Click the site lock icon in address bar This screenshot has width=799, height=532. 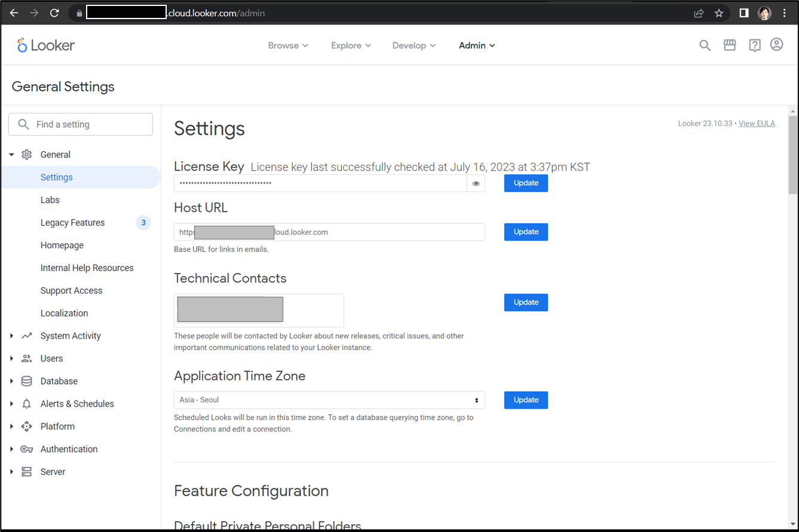79,13
